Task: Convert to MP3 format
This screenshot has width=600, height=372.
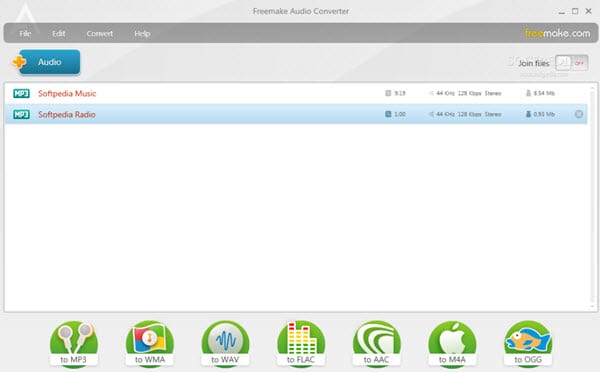Action: [x=73, y=344]
